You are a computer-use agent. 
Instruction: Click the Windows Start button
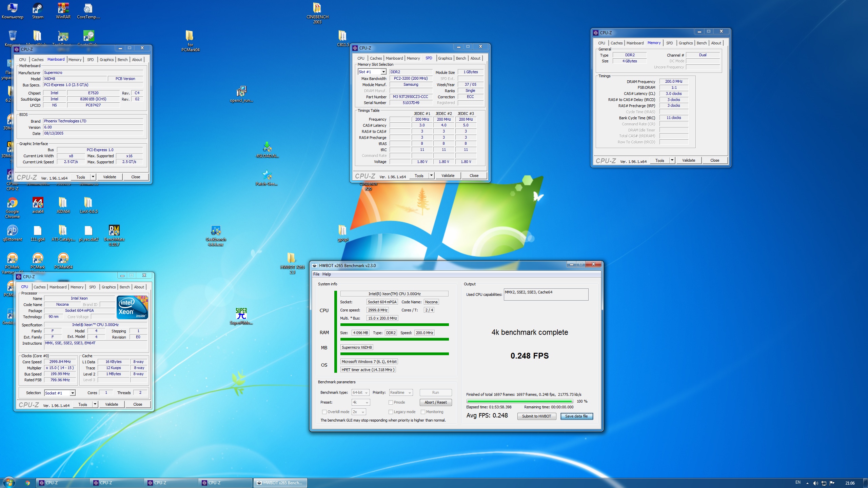pyautogui.click(x=9, y=483)
